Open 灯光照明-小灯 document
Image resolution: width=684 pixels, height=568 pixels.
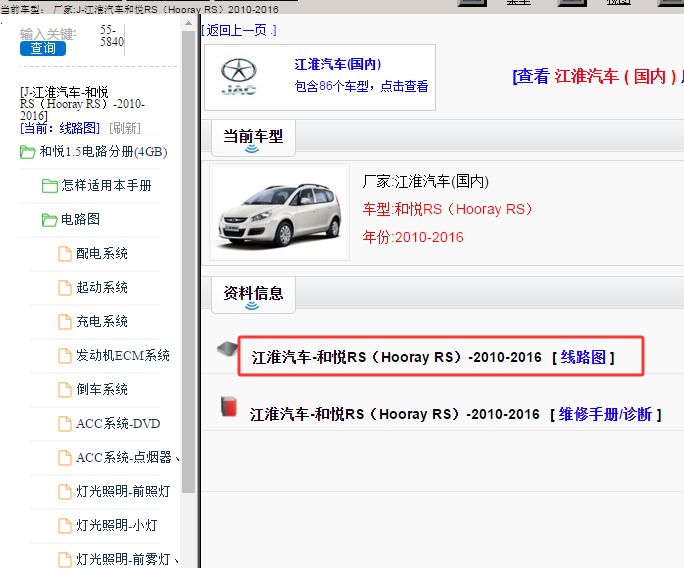116,526
